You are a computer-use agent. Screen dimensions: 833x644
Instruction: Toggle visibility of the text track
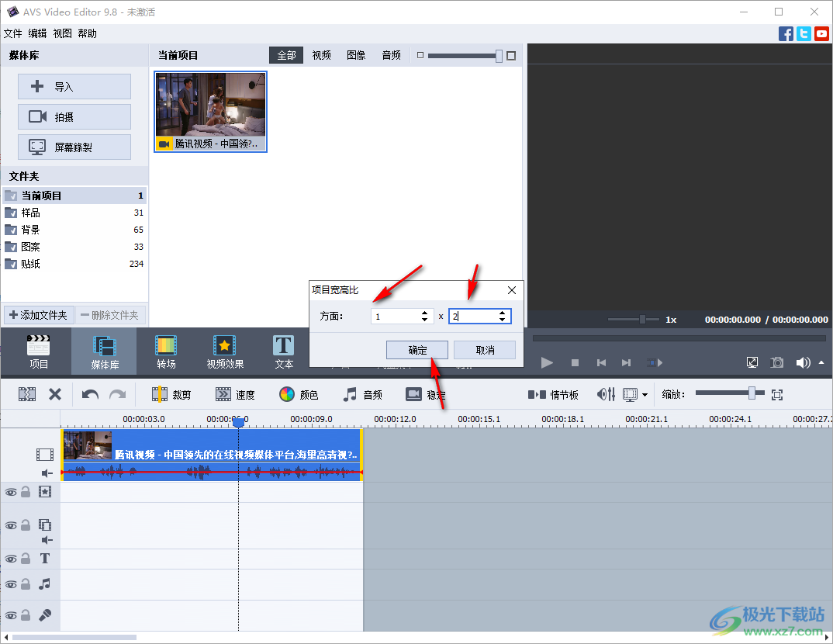[11, 559]
